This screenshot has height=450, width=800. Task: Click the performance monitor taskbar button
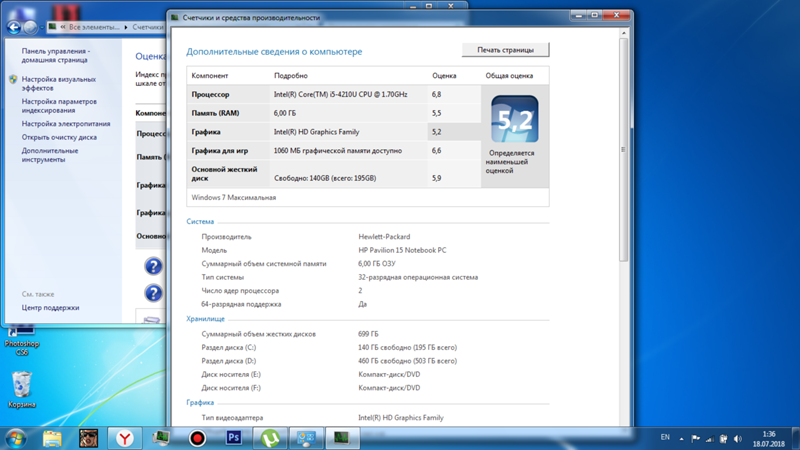coord(342,438)
